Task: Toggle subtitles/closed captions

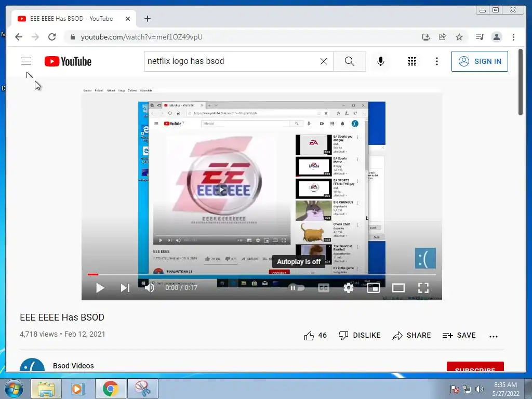Action: pos(323,288)
